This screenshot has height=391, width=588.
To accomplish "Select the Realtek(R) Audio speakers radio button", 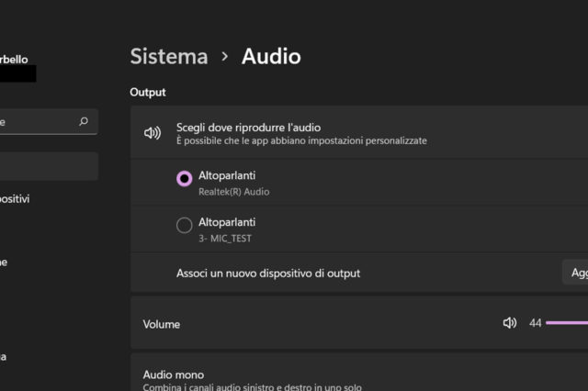I will coord(184,179).
